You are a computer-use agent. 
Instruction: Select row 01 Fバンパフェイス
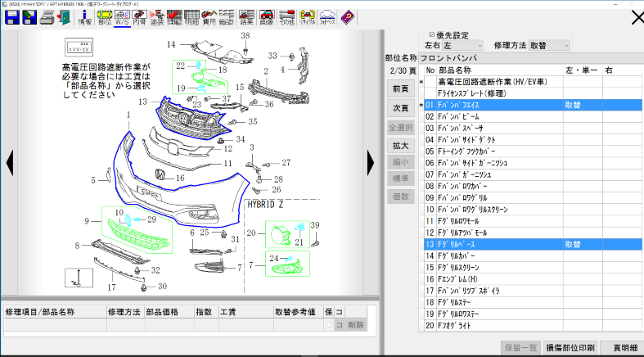point(534,105)
